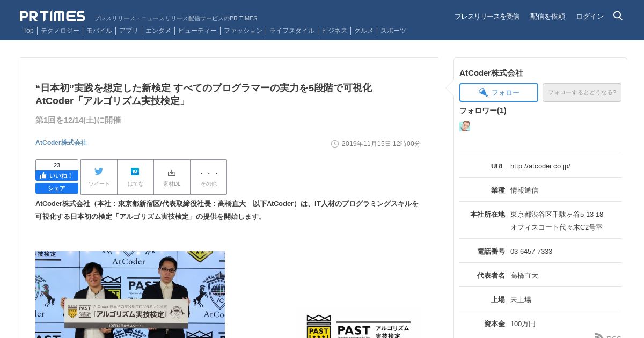Open the エンタメ category

tap(158, 31)
